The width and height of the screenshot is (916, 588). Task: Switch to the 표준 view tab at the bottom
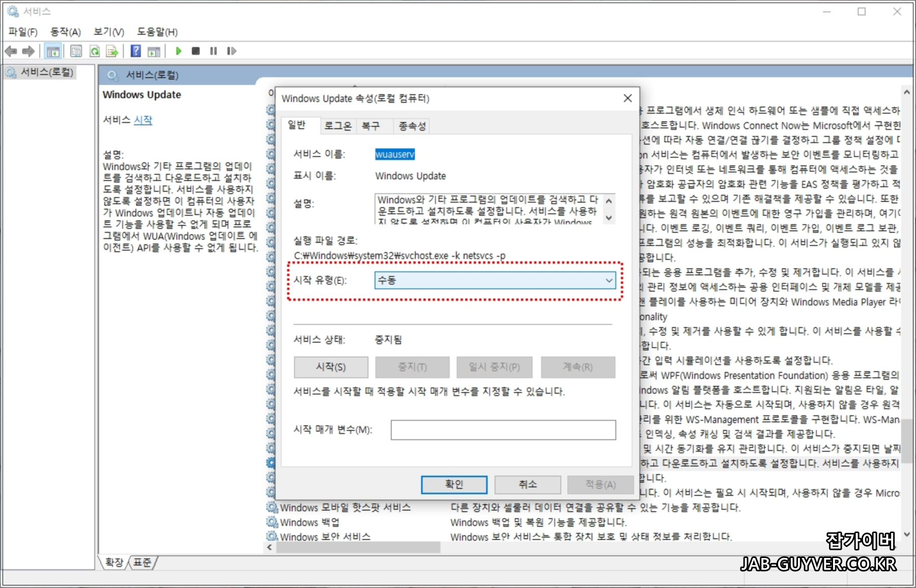[x=142, y=563]
